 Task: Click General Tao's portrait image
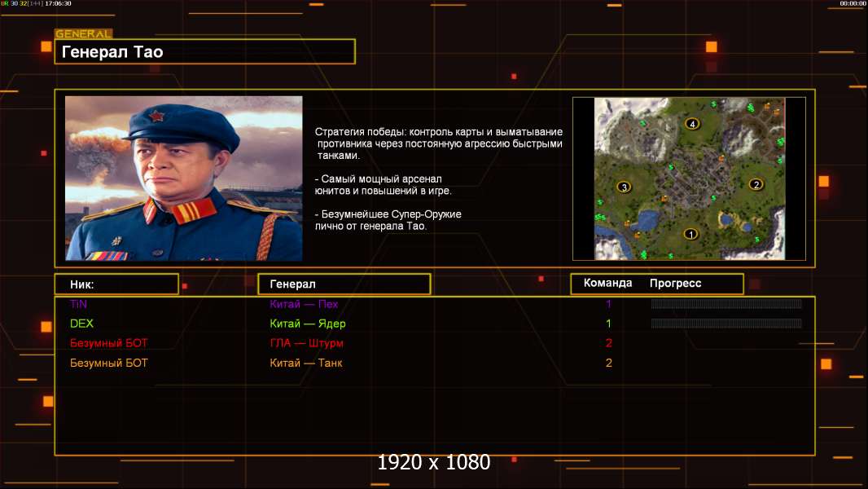[x=184, y=178]
